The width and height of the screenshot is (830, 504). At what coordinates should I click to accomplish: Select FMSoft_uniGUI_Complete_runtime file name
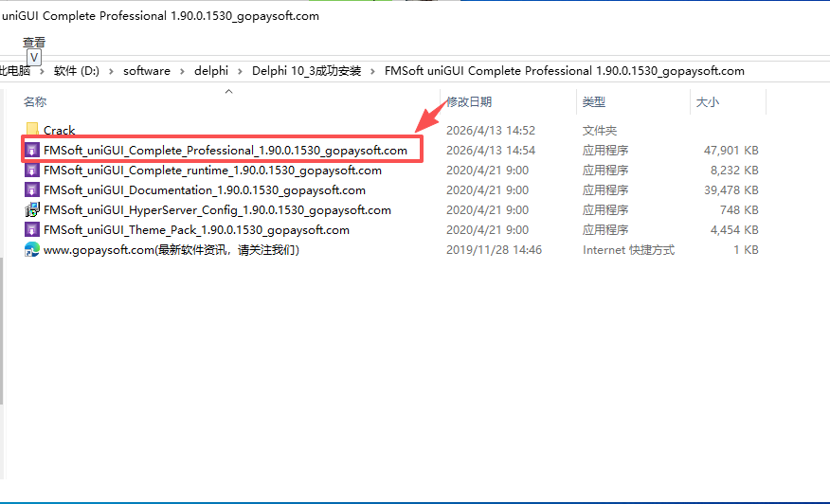click(x=212, y=171)
